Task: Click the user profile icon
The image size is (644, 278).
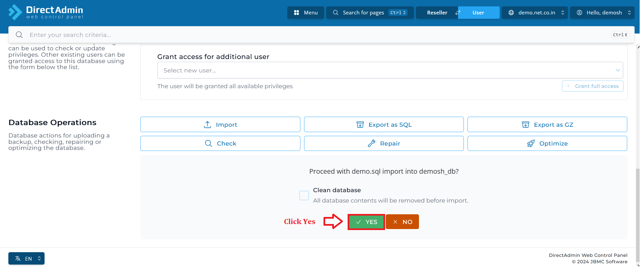Action: (579, 12)
